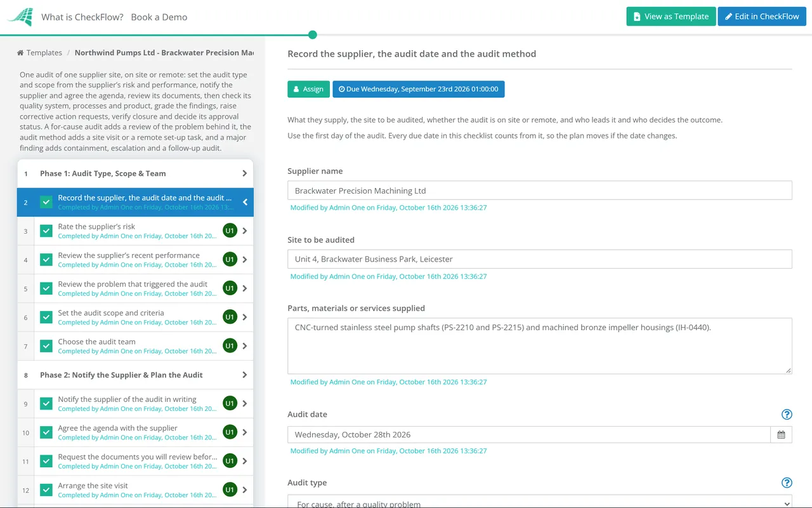Toggle checkbox for Arrange the site visit

pyautogui.click(x=46, y=490)
